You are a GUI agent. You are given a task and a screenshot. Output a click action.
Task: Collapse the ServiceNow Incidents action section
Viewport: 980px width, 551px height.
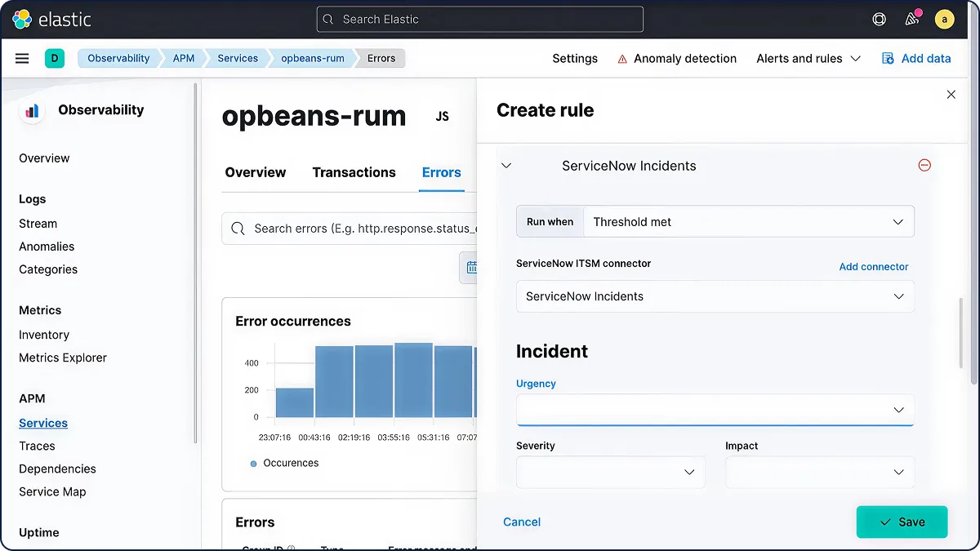click(x=506, y=166)
